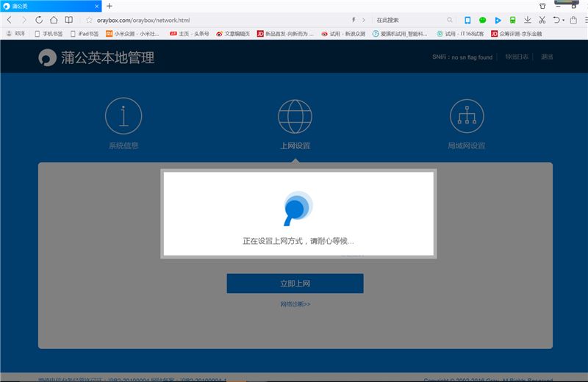Viewport: 588px width, 382px height.
Task: Go to the browser home page icon
Action: point(54,20)
